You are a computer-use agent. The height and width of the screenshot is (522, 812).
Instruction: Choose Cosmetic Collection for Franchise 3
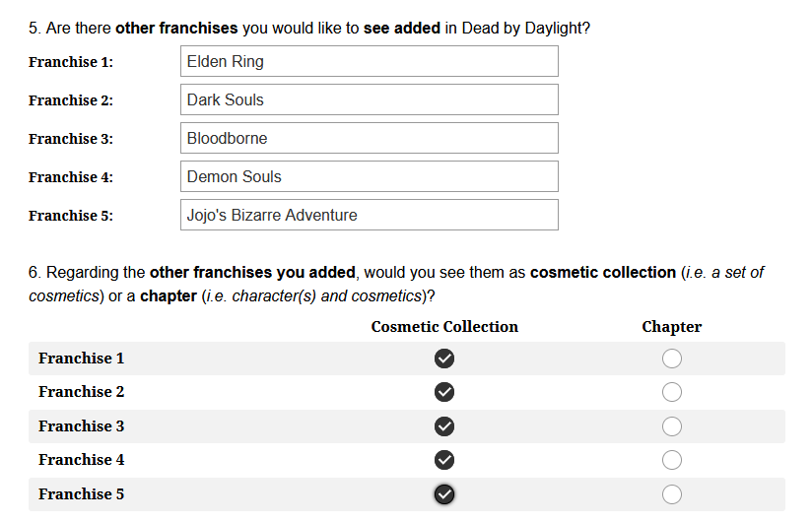pyautogui.click(x=444, y=426)
